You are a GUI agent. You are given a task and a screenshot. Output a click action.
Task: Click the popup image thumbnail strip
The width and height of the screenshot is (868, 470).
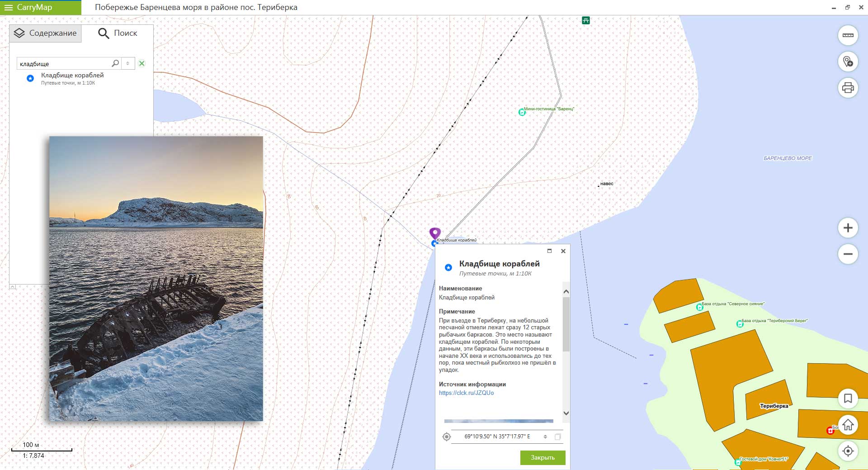[499, 421]
